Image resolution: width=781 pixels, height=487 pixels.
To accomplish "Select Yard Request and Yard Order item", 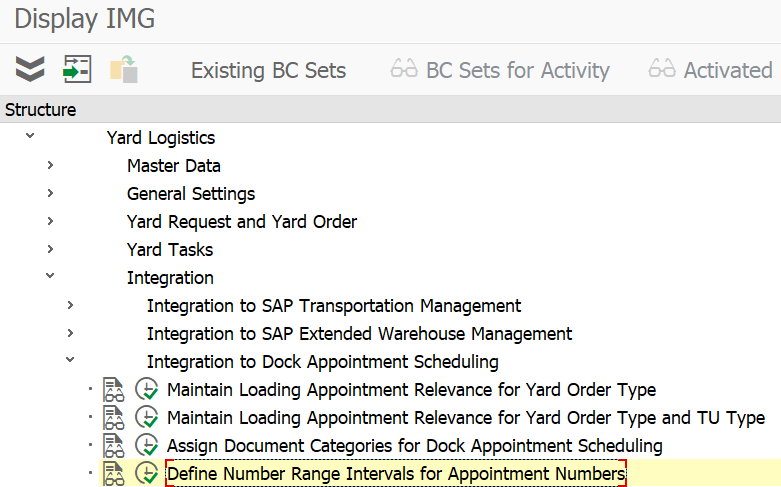I will click(x=242, y=222).
